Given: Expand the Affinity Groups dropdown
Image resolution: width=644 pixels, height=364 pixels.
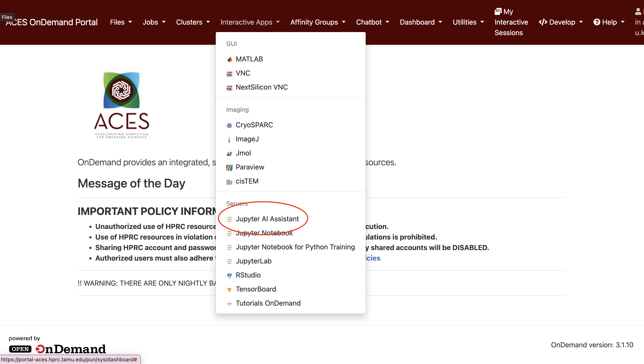Looking at the screenshot, I should click(318, 22).
